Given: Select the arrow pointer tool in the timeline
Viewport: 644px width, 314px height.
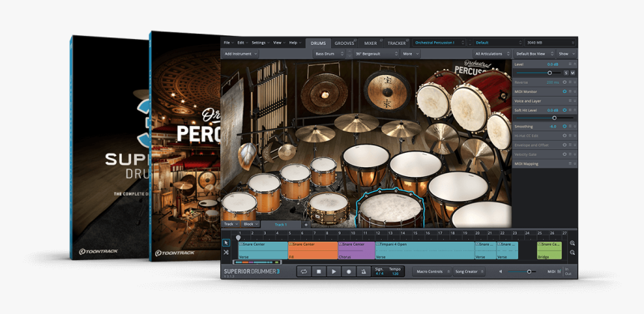Looking at the screenshot, I should [x=226, y=243].
